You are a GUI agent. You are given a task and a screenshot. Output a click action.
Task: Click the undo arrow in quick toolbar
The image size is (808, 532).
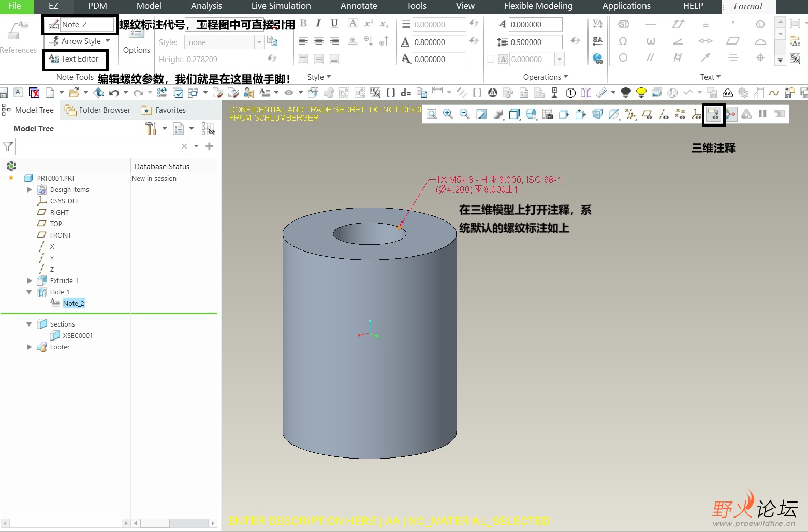tap(114, 93)
